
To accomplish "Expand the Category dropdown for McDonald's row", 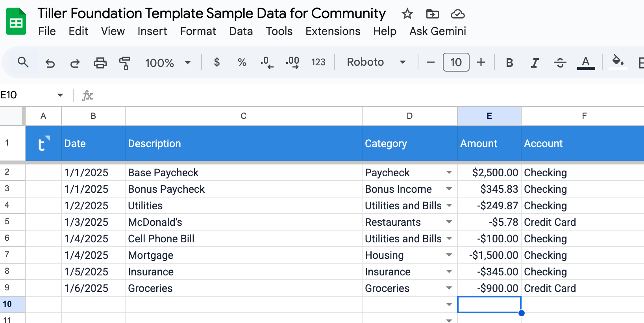I will 449,222.
